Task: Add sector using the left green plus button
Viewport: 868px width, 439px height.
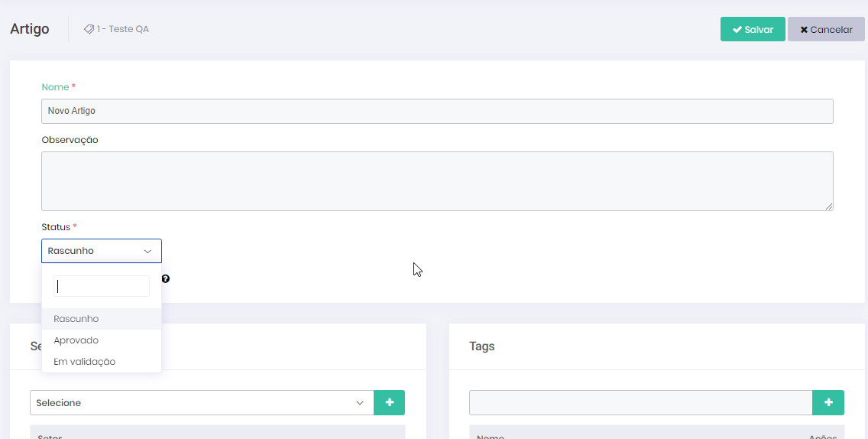Action: coord(389,402)
